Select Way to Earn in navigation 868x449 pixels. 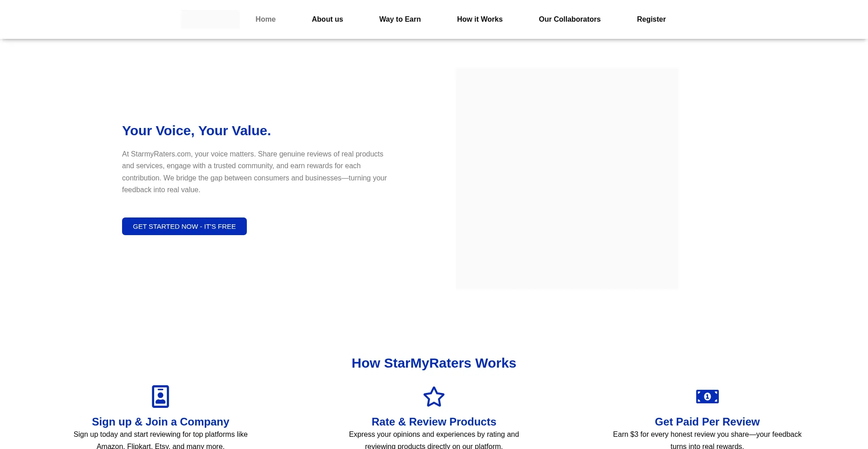pos(400,19)
